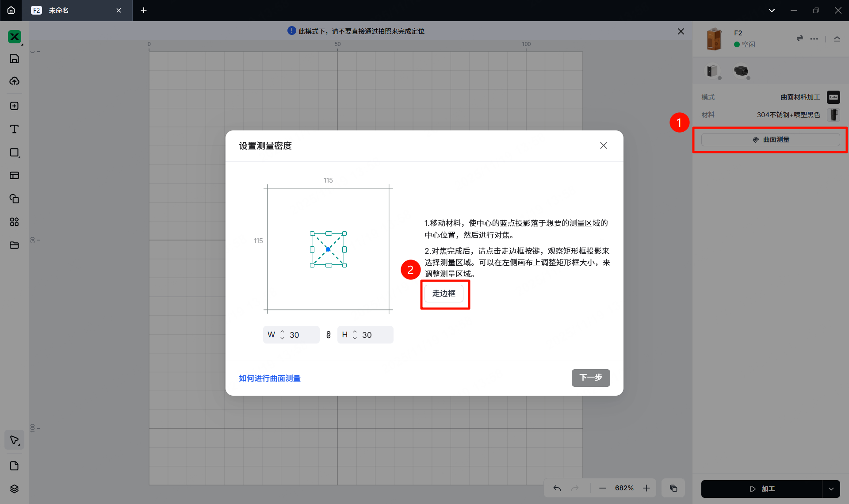This screenshot has width=849, height=504.
Task: Open a new tab with plus
Action: [x=144, y=10]
